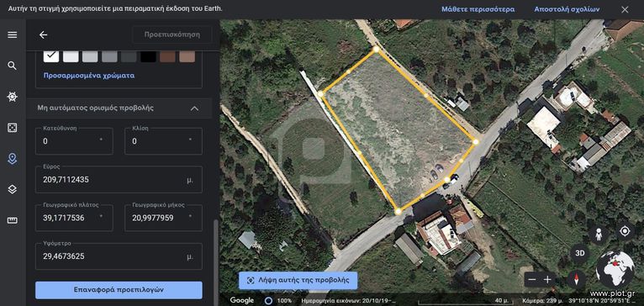The width and height of the screenshot is (644, 306).
Task: Open the Projects placemark icon
Action: tap(13, 159)
